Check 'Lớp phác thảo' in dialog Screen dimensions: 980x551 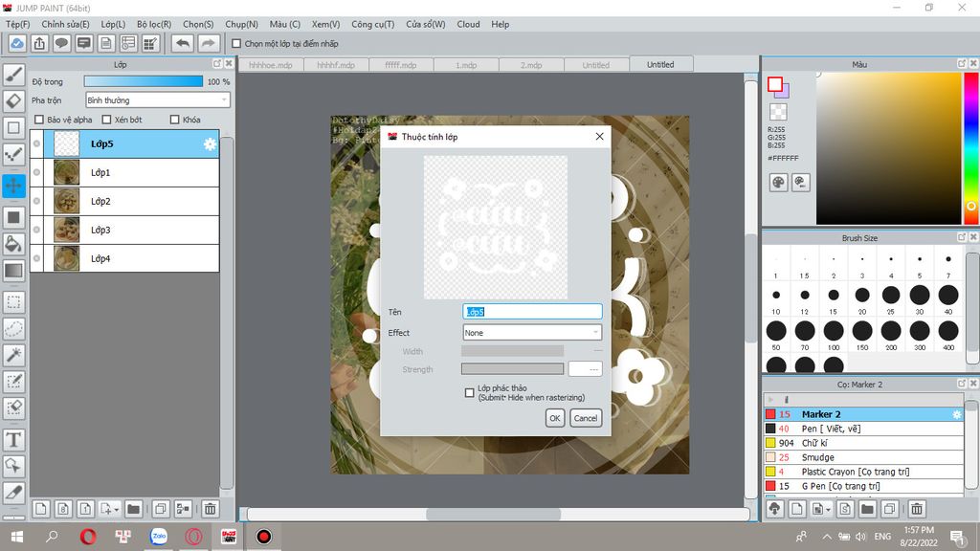tap(469, 392)
